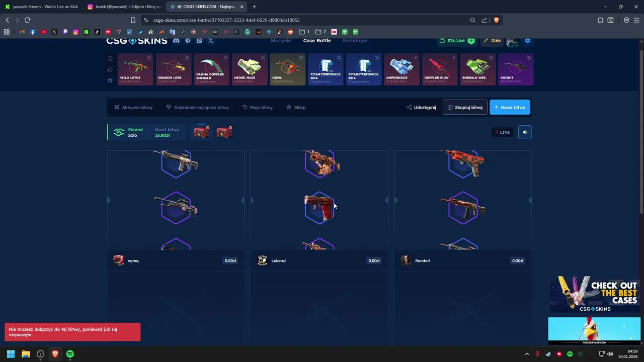Open the Wild Lotus drop card
The height and width of the screenshot is (362, 644).
[x=135, y=69]
